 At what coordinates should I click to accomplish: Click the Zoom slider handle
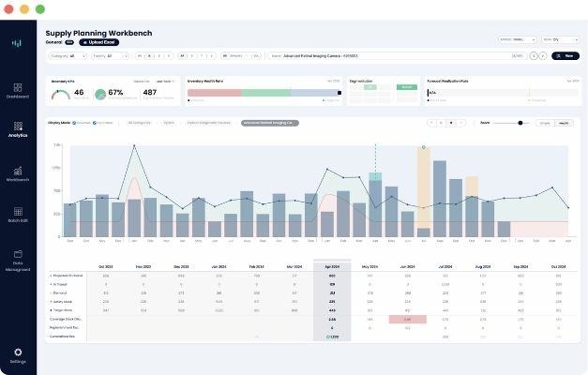pyautogui.click(x=521, y=123)
